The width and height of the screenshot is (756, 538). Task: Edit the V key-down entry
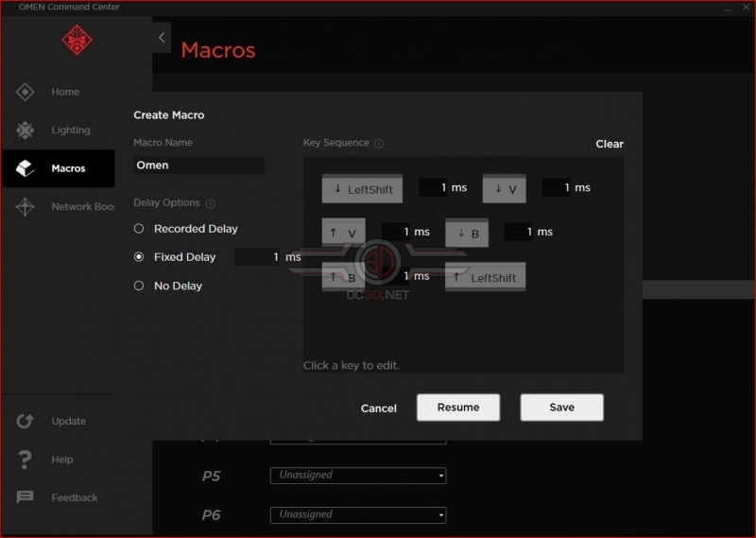(505, 189)
